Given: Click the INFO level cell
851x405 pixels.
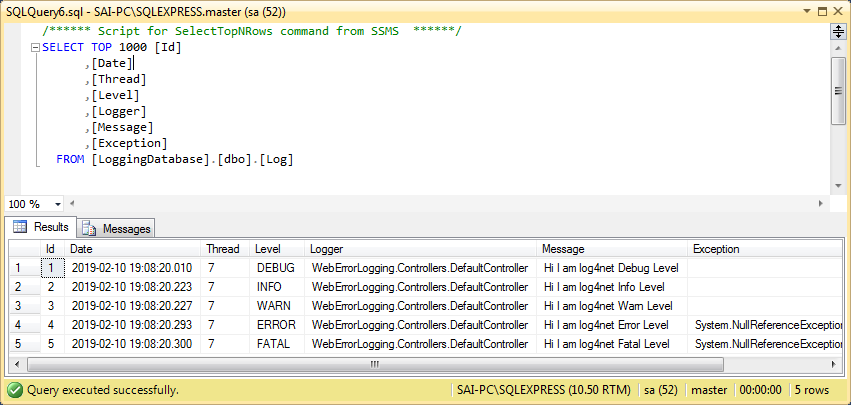Looking at the screenshot, I should [x=277, y=287].
